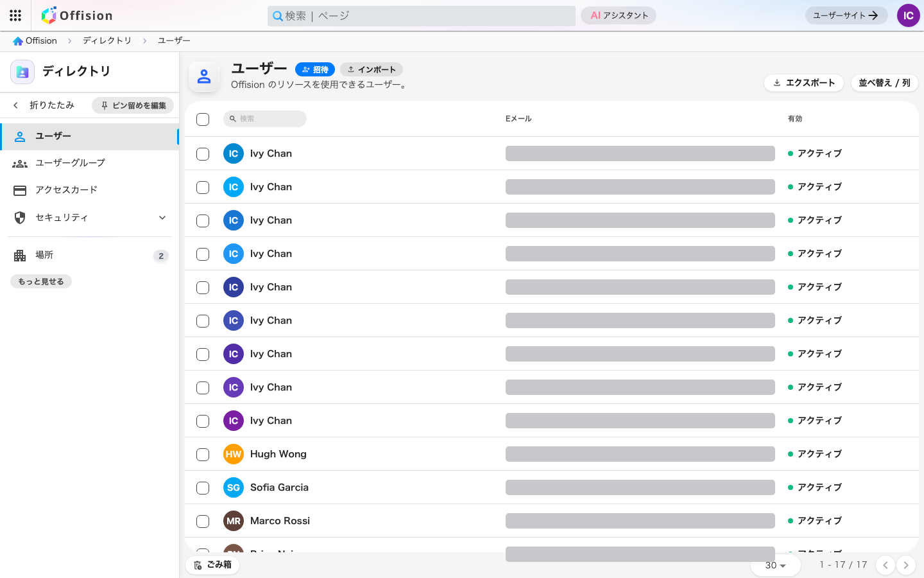Click the home icon in breadcrumb
924x578 pixels.
pos(18,41)
